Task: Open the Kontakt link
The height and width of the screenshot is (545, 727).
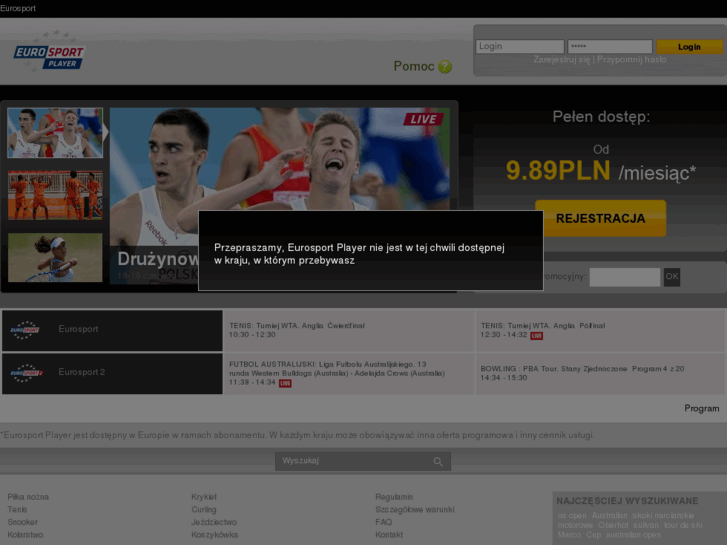Action: point(389,534)
